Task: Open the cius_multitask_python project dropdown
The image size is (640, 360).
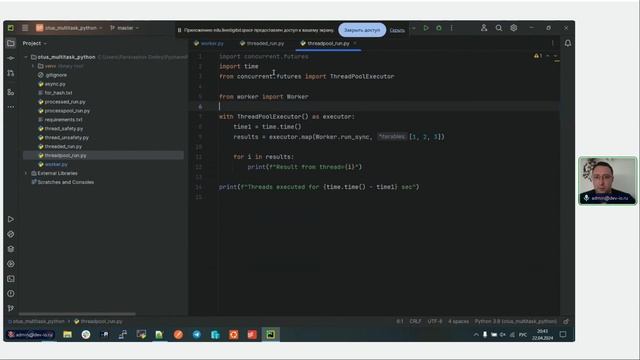Action: pos(69,28)
